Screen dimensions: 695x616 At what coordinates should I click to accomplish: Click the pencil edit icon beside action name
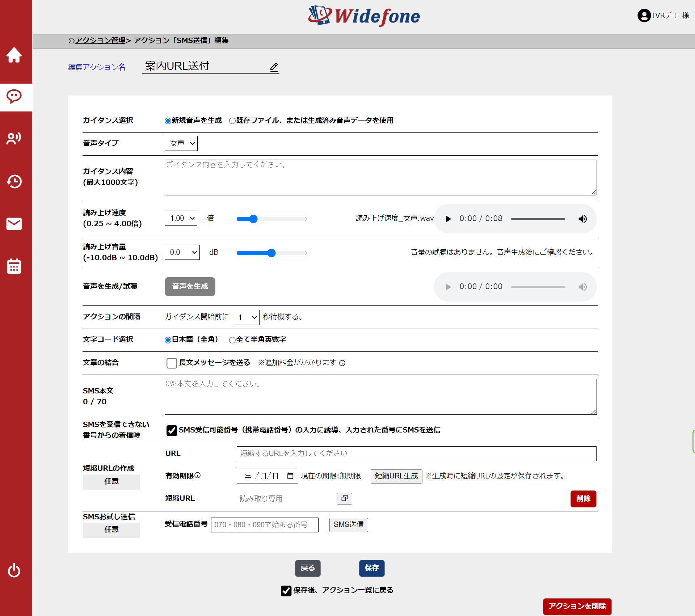(x=274, y=67)
